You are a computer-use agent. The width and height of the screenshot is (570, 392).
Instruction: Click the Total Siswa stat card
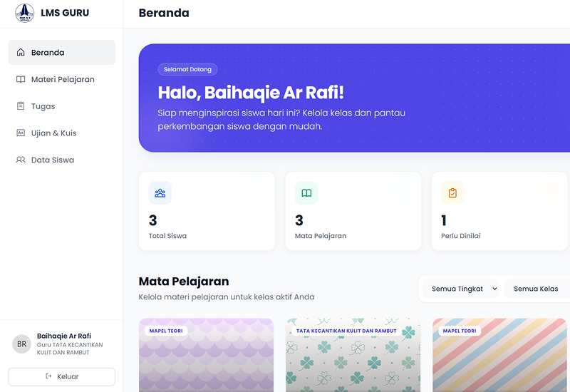click(x=207, y=211)
